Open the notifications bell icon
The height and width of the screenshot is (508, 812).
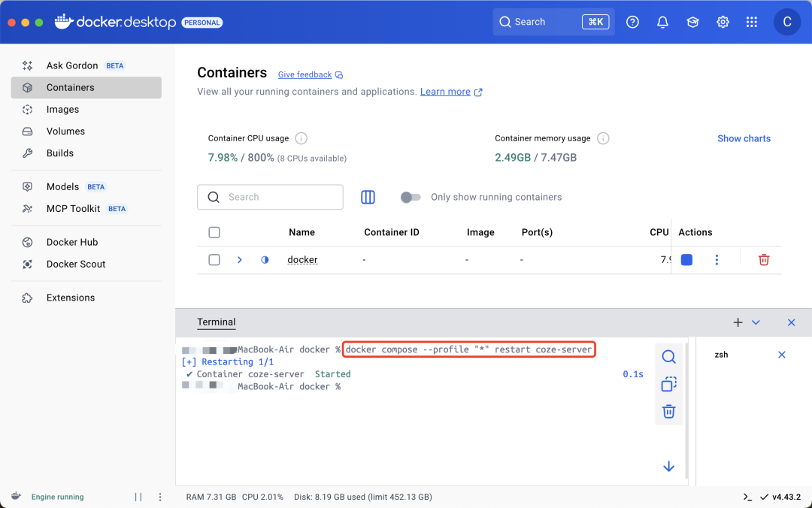pyautogui.click(x=662, y=23)
